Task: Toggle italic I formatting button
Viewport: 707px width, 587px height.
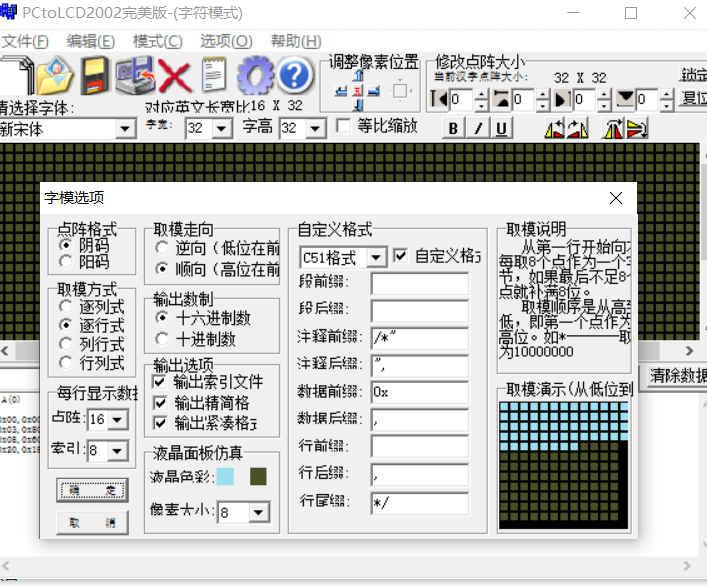Action: [478, 129]
